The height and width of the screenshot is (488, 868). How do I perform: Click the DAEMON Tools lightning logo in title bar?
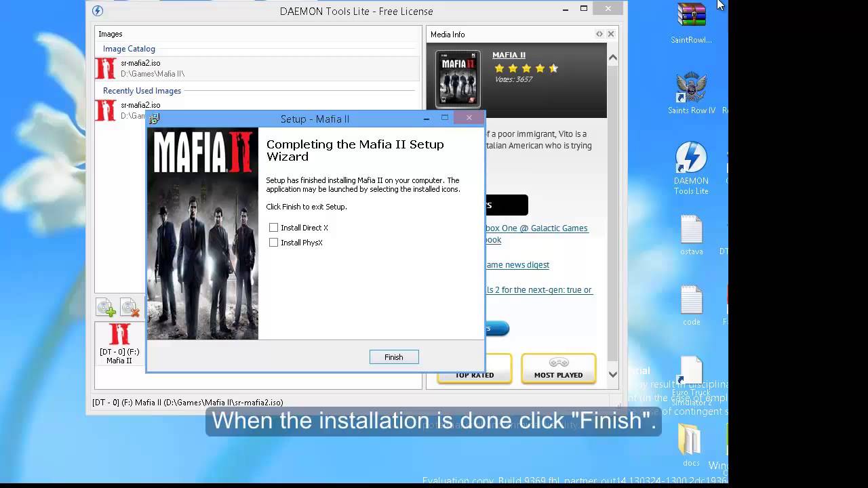click(98, 11)
